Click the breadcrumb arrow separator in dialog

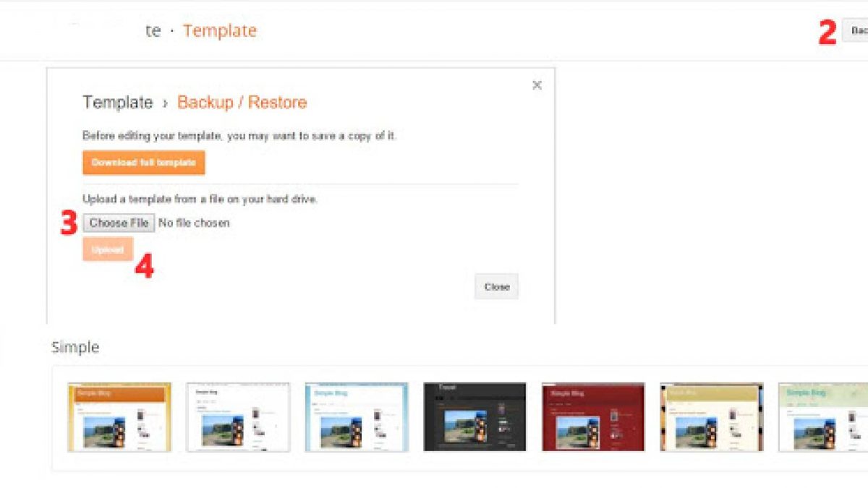165,103
